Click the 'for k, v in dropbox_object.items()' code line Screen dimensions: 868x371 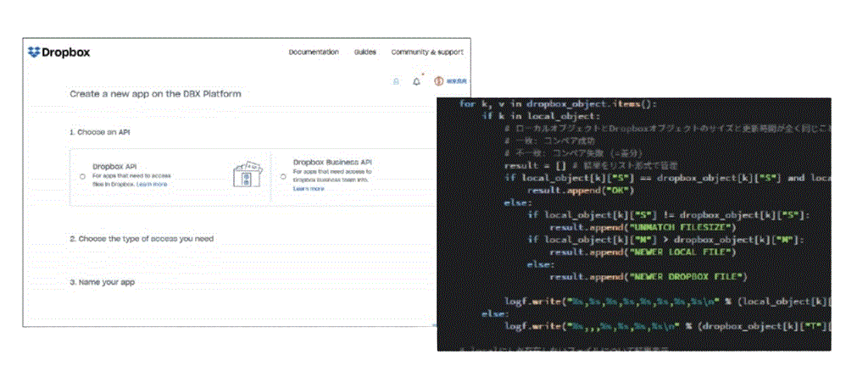point(558,103)
